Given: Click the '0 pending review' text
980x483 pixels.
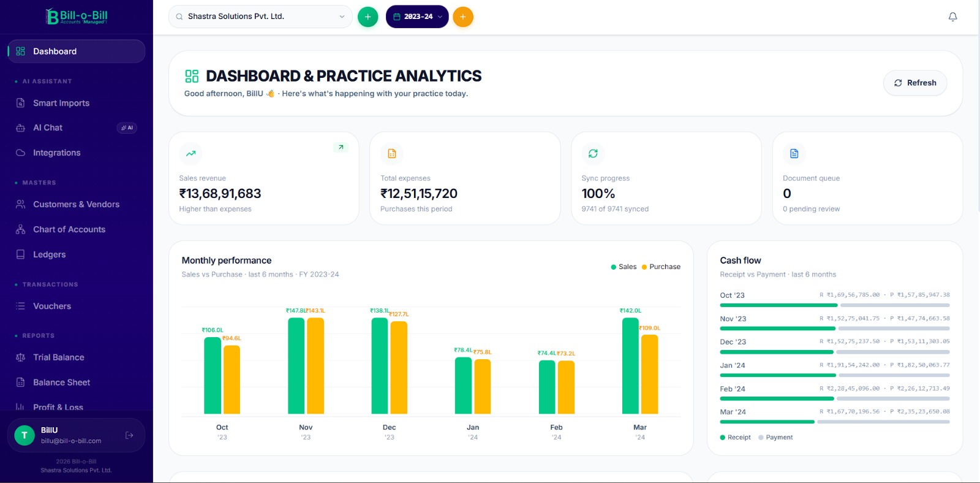Looking at the screenshot, I should [812, 209].
